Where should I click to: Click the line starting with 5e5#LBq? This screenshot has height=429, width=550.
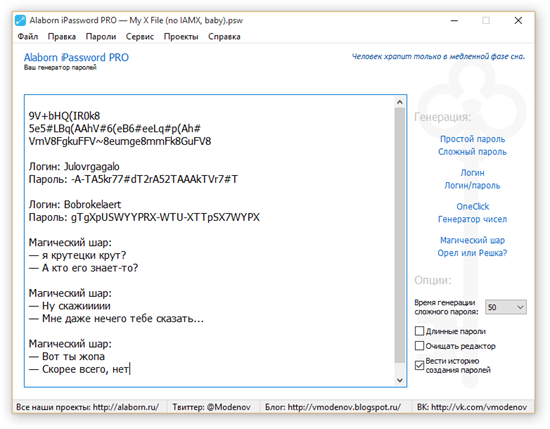tap(115, 129)
